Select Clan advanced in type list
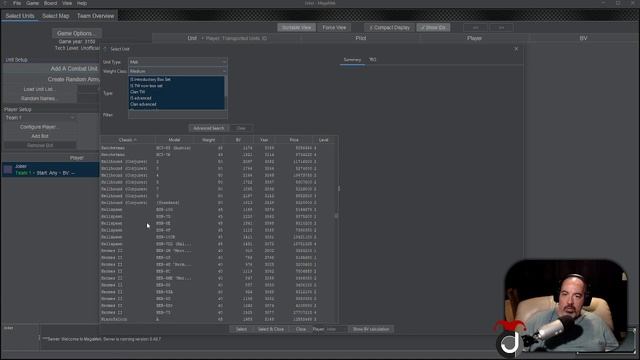640x360 pixels. pos(176,104)
